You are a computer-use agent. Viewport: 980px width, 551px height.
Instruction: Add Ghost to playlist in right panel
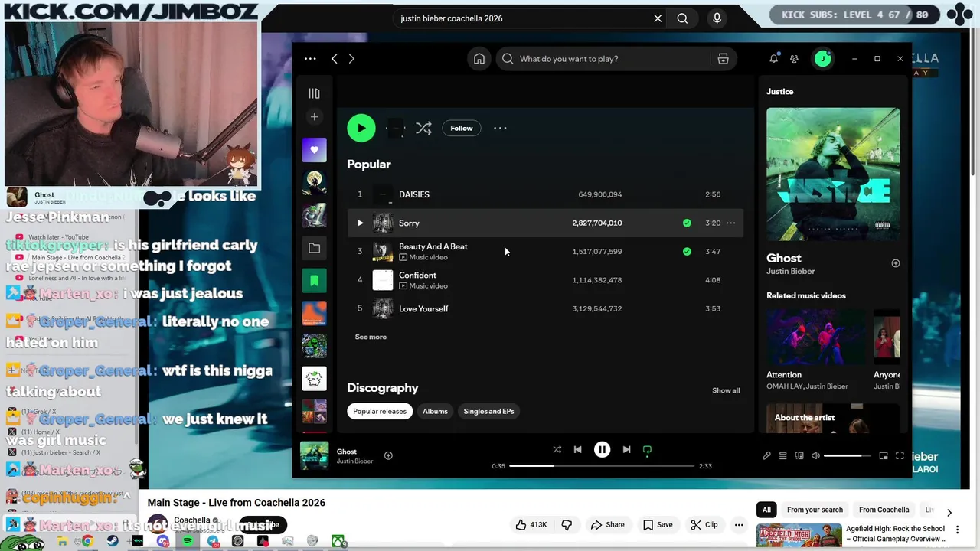pyautogui.click(x=896, y=263)
